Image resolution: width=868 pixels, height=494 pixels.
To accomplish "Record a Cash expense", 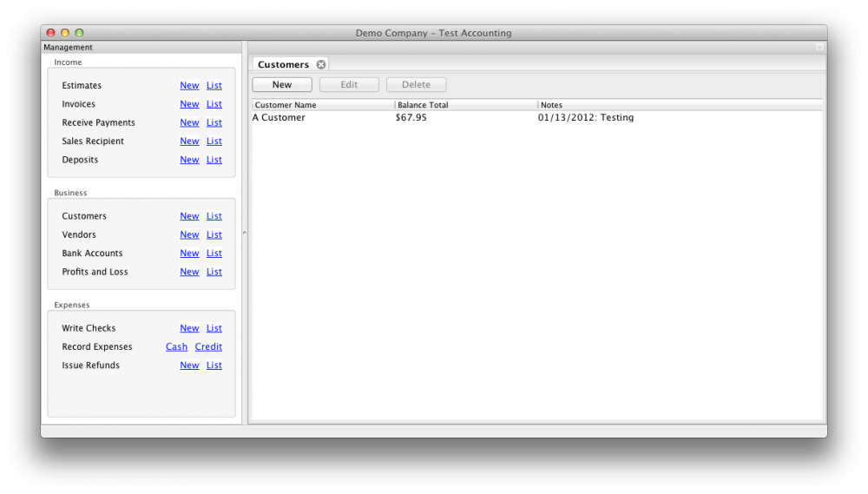I will tap(176, 346).
